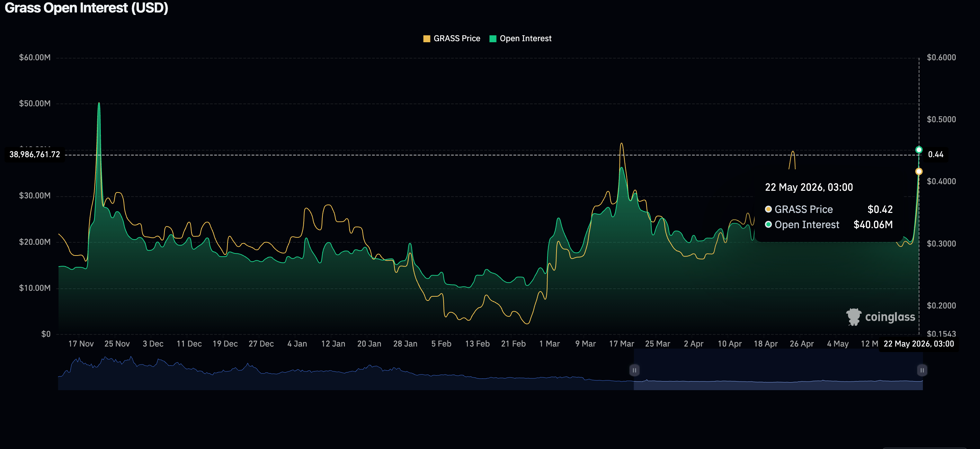
Task: Click the 21 Feb date label
Action: 513,344
